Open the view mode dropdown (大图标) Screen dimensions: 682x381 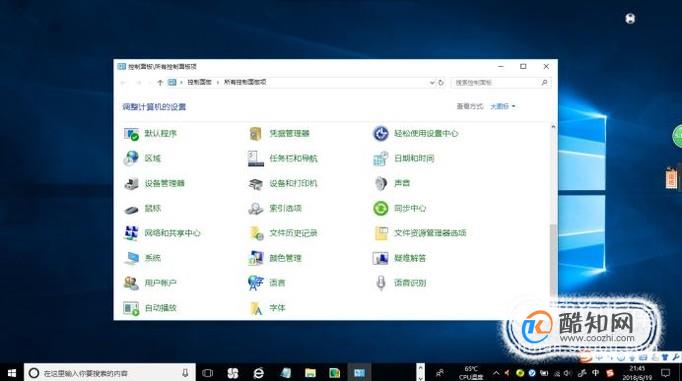coord(503,106)
